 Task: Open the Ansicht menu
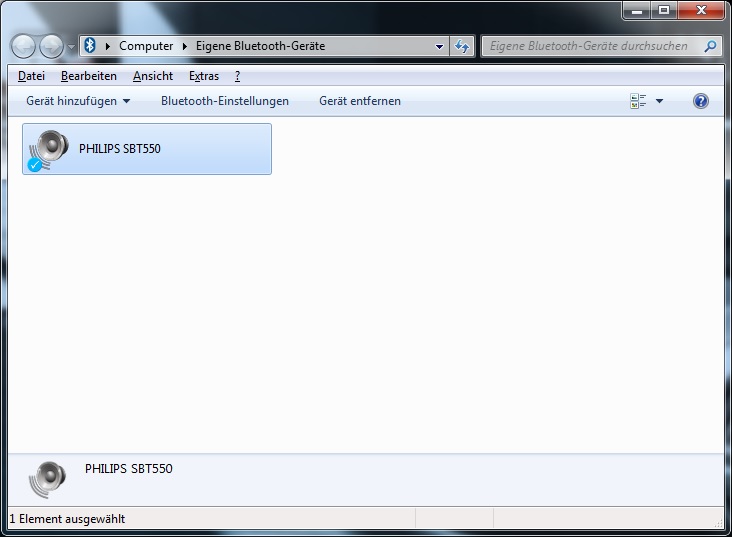pos(153,76)
